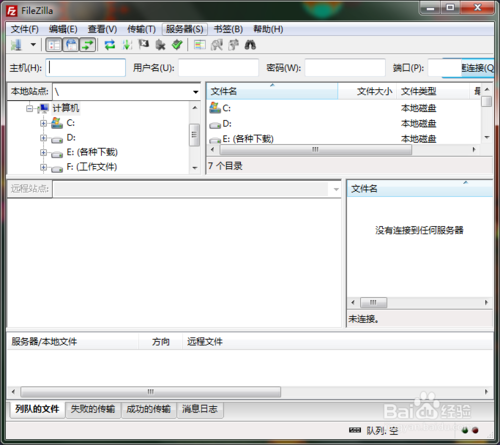Focus the 密码(W) password field
Screen dimensions: 500x445
(345, 68)
